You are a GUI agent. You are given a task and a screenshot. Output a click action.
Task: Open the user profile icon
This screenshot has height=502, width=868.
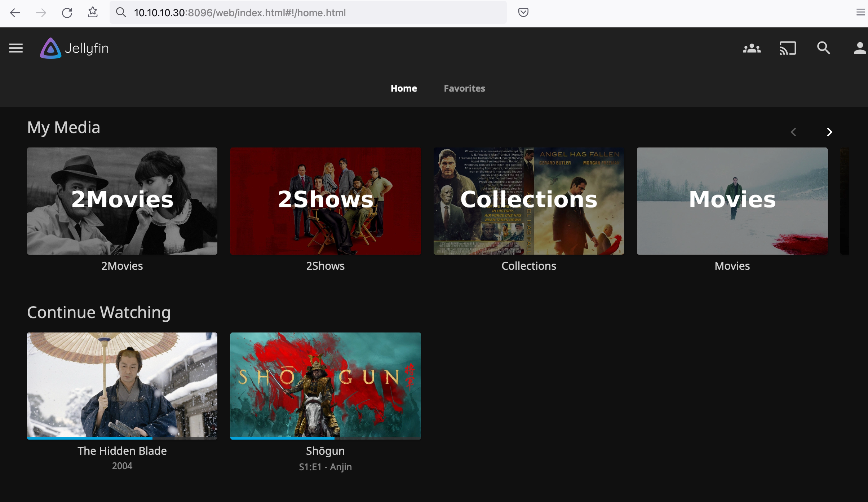click(860, 48)
